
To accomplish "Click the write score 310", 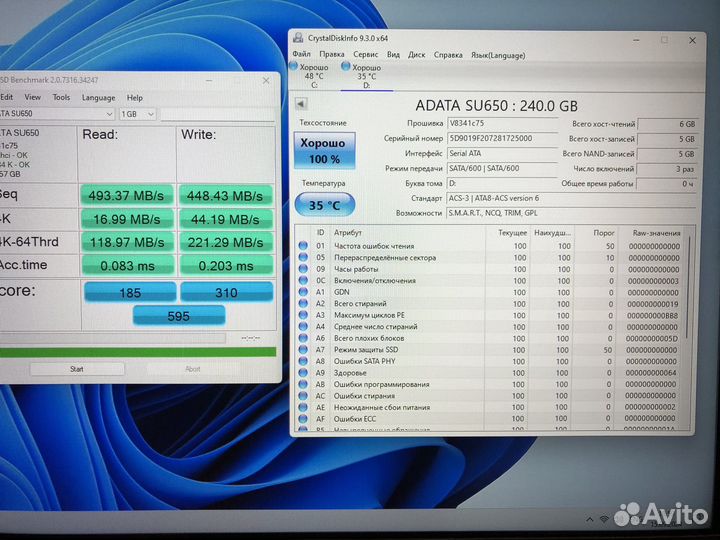I will 226,292.
